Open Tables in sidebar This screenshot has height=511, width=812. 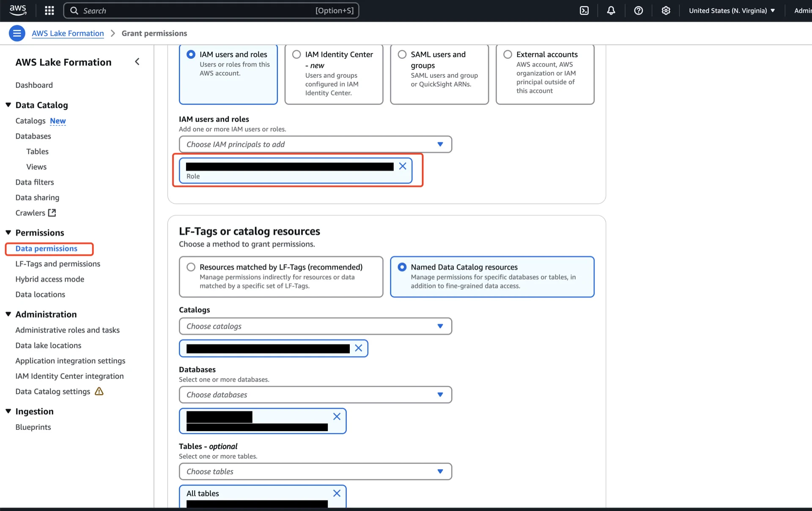pyautogui.click(x=37, y=151)
